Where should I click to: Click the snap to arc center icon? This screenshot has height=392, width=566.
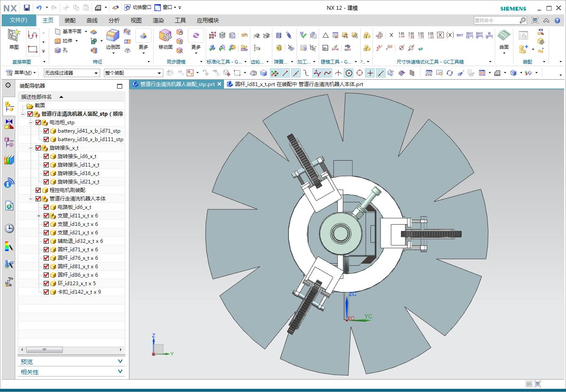click(349, 73)
